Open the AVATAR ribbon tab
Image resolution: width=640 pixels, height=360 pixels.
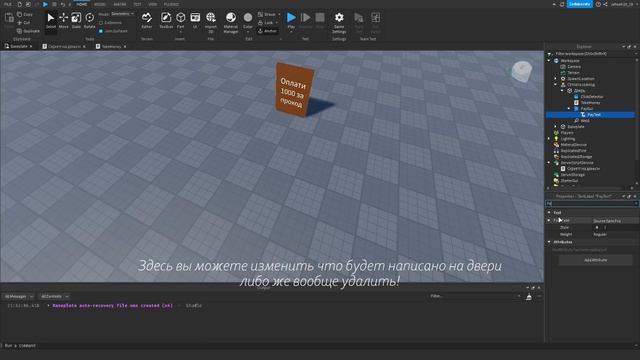point(120,4)
